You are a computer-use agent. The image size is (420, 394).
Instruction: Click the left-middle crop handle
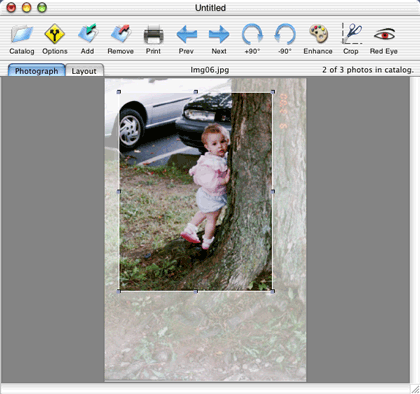[119, 191]
